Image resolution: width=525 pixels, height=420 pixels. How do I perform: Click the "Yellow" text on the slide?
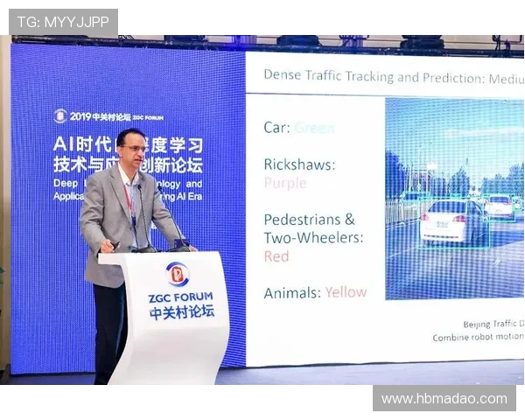[346, 292]
